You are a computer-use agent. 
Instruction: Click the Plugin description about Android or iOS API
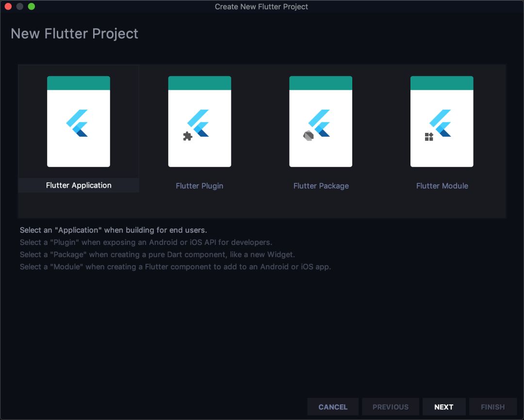146,242
